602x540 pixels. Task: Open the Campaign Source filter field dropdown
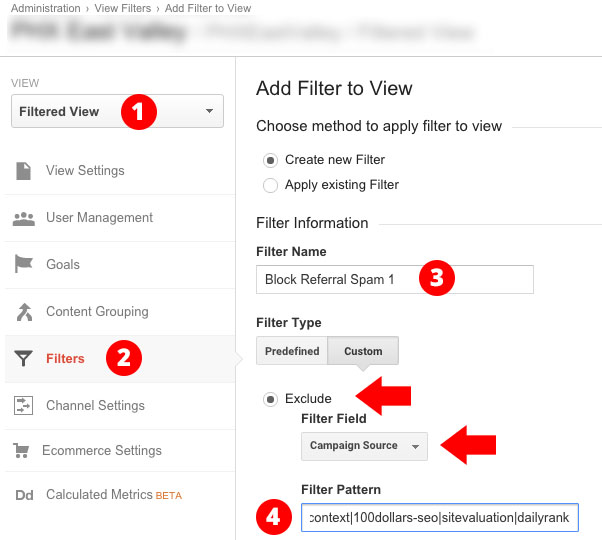[364, 446]
